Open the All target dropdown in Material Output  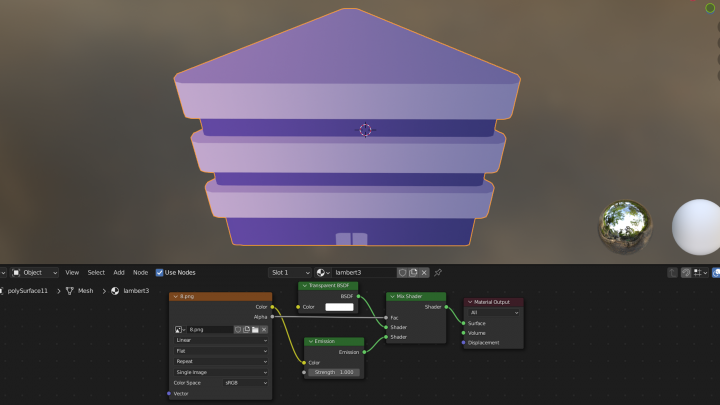(494, 313)
